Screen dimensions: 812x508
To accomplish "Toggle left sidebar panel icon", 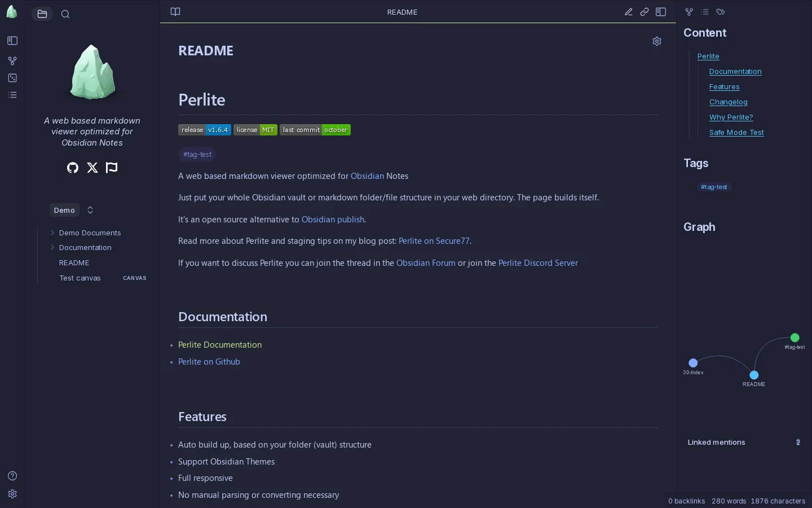I will click(x=12, y=41).
